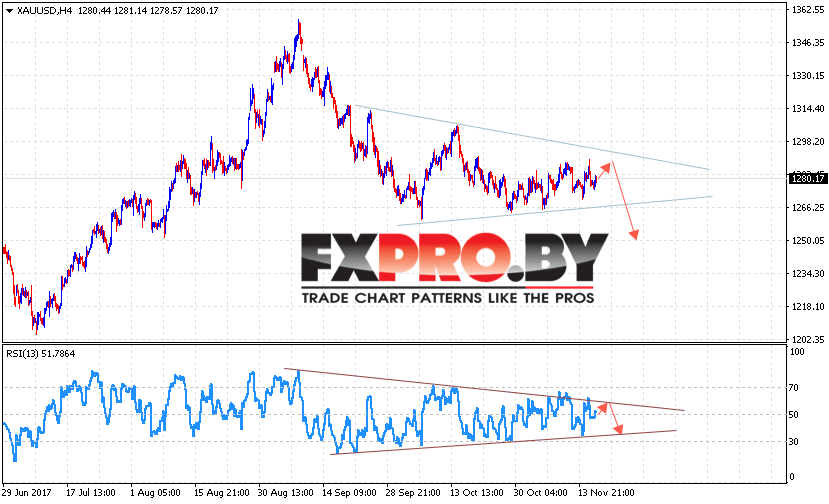This screenshot has width=829, height=504.
Task: Choose the 28 Sep 21:00 date label
Action: click(x=412, y=492)
